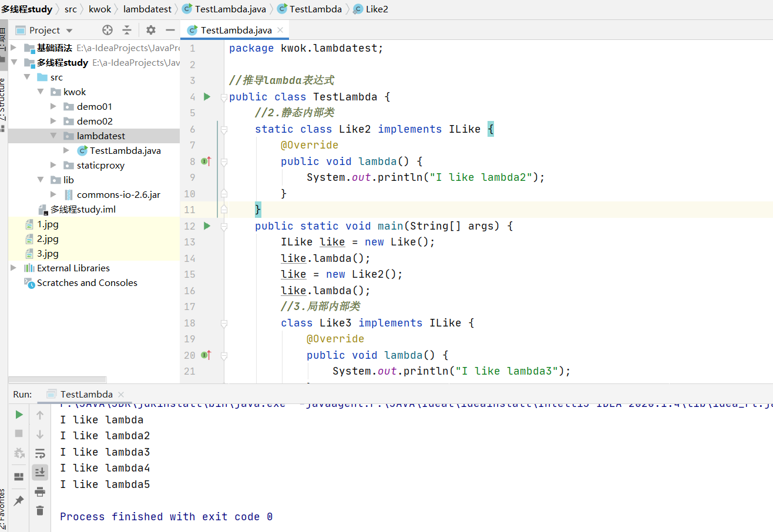
Task: Fold the lambda method at line 8
Action: (223, 162)
